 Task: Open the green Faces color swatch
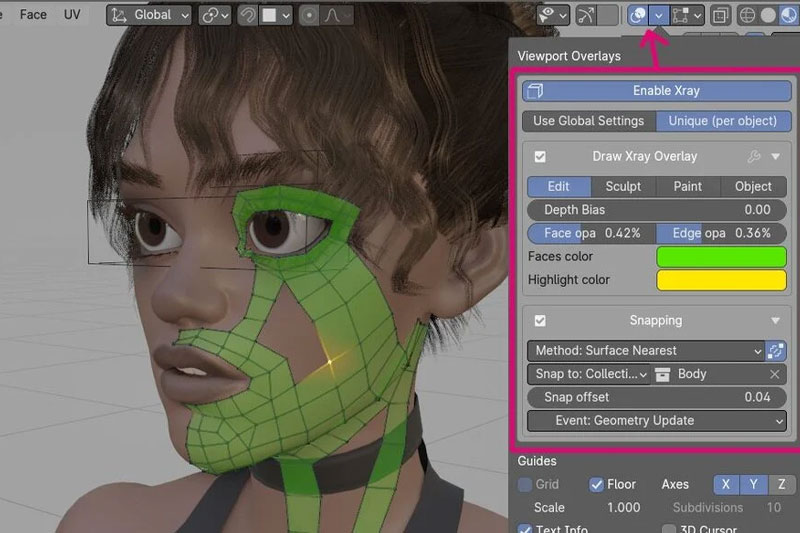[x=721, y=257]
